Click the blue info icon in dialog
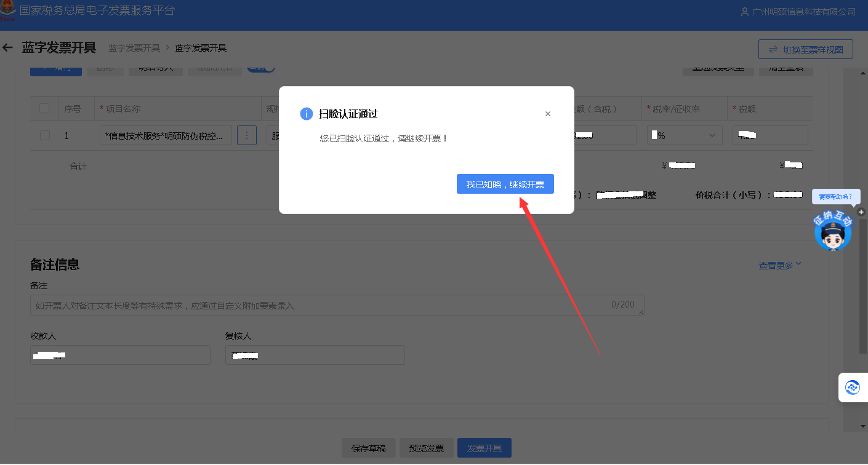The image size is (868, 465). click(x=306, y=114)
